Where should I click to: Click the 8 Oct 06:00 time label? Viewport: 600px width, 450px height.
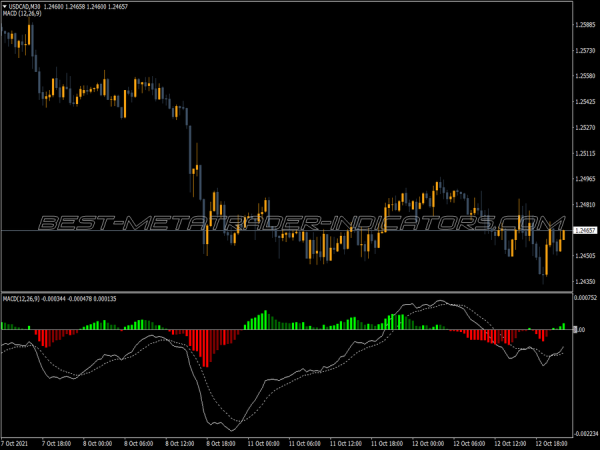[x=139, y=443]
